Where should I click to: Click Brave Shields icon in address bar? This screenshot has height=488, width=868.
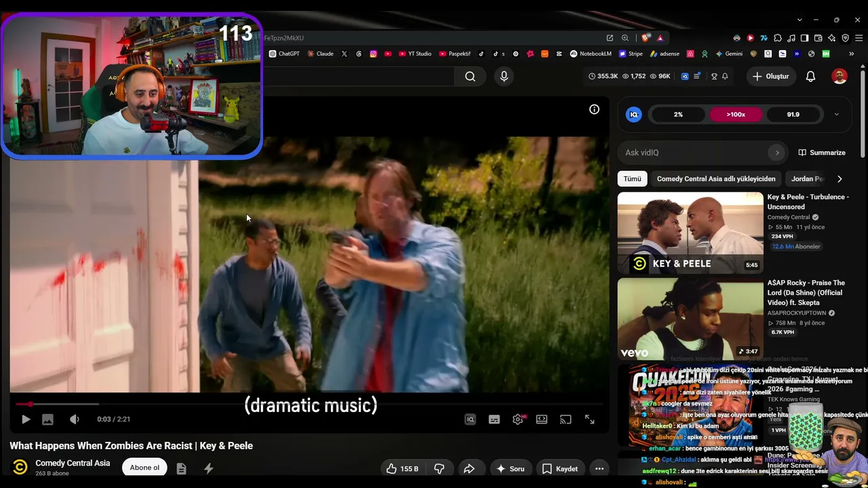coord(645,38)
